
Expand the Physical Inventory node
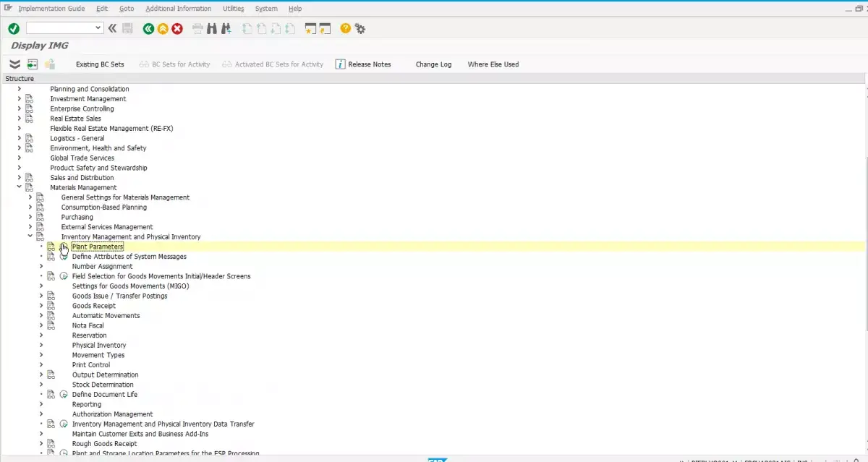41,345
